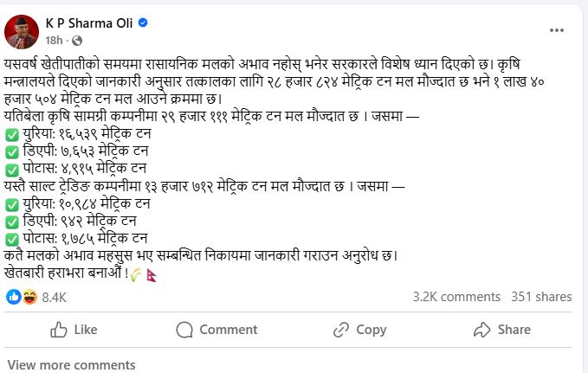588x373 pixels.
Task: Open the 18h post timestamp
Action: [x=54, y=41]
